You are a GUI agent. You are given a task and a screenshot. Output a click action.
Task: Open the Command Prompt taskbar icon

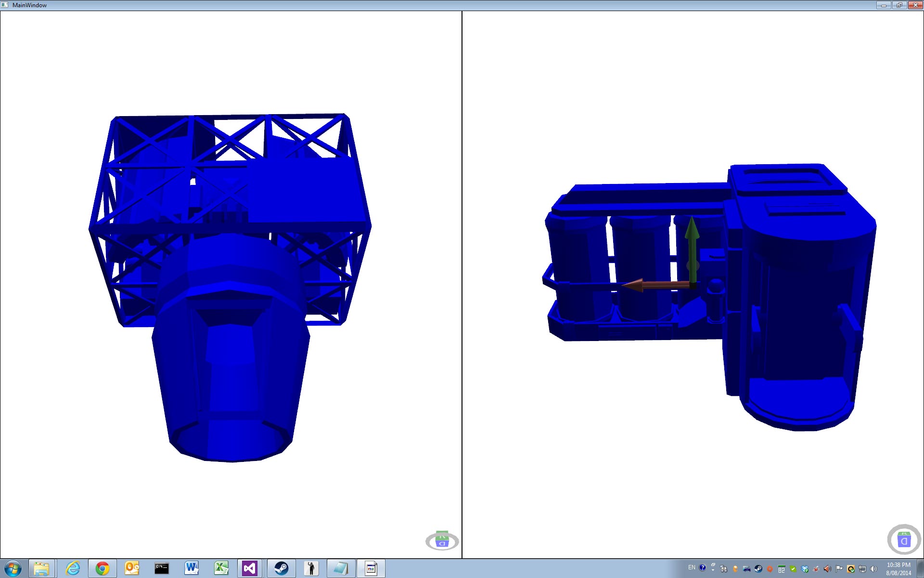tap(162, 569)
